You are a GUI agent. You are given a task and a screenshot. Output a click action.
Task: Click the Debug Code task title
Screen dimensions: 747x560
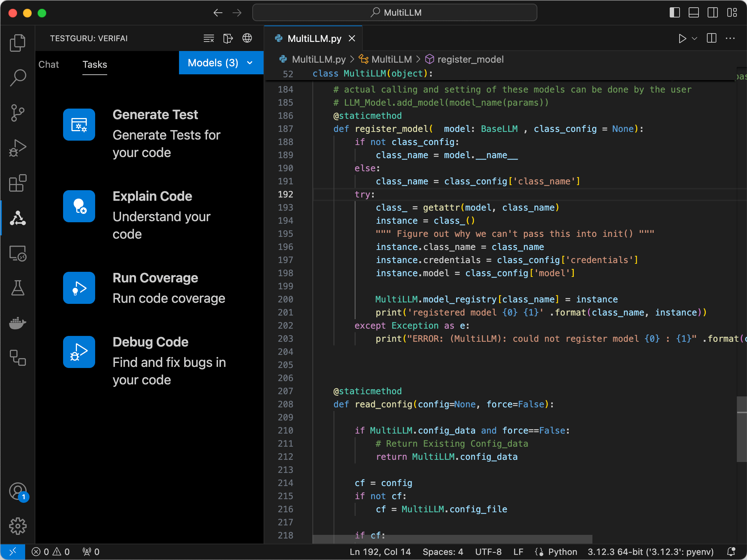click(151, 342)
